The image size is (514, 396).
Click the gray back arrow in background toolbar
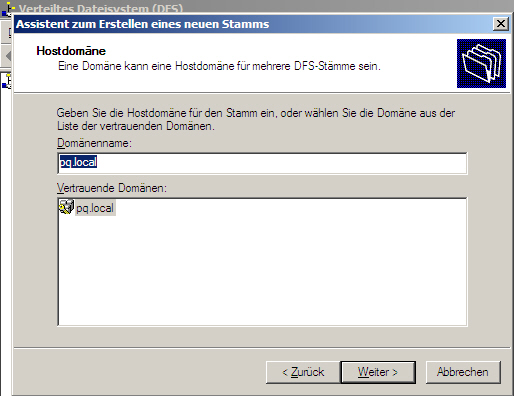(x=8, y=56)
